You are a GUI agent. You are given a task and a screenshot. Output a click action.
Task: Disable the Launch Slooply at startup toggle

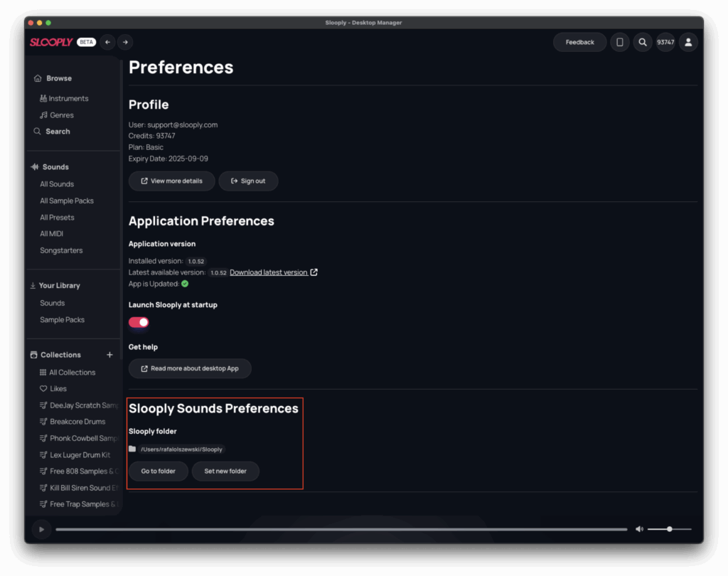pos(139,322)
